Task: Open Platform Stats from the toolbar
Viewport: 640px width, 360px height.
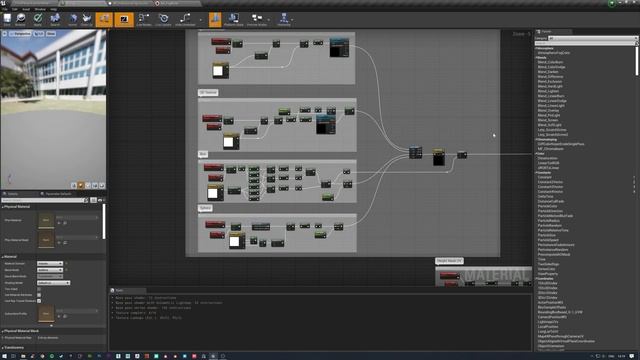Action: [233, 19]
